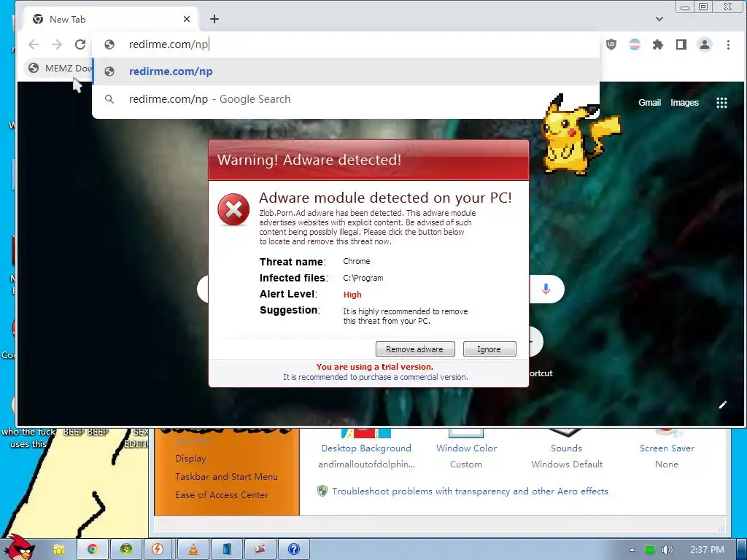The height and width of the screenshot is (560, 747).
Task: Open the Gmail link
Action: click(x=649, y=102)
